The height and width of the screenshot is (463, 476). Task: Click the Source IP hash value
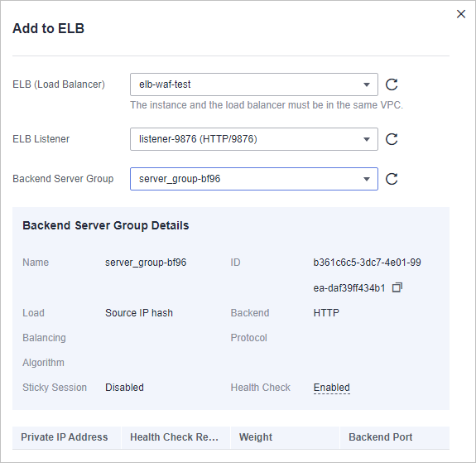point(139,313)
